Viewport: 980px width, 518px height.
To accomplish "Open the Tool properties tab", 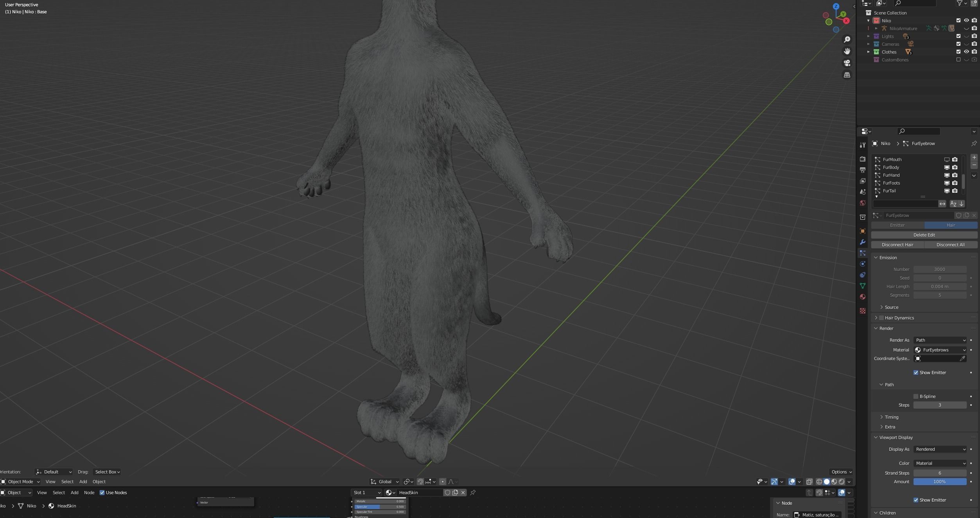I will click(862, 145).
